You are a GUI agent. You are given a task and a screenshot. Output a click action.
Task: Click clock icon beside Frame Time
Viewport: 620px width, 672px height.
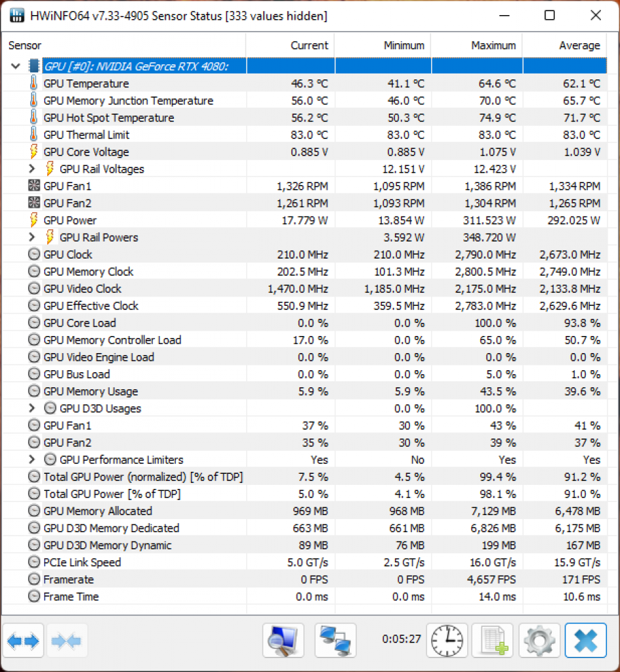coord(34,596)
